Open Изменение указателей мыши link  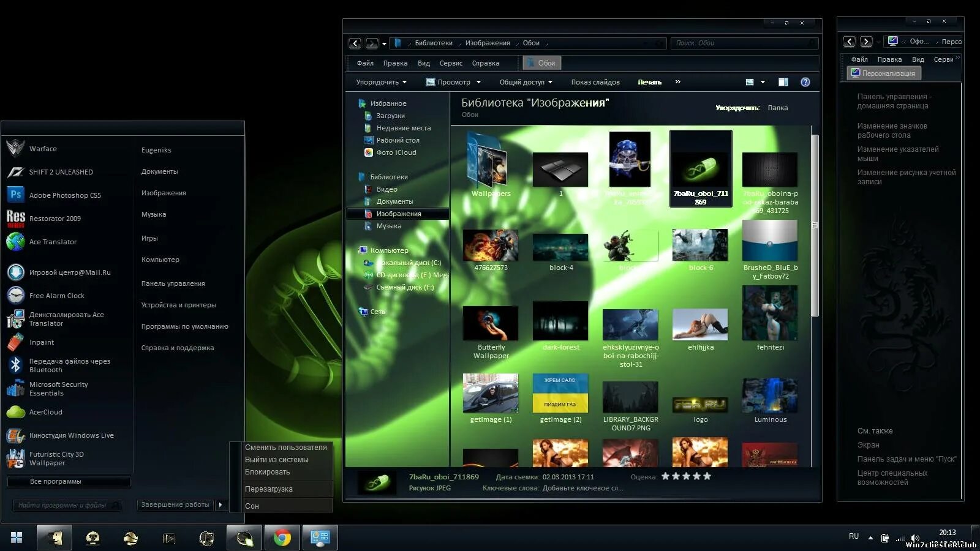tap(897, 154)
